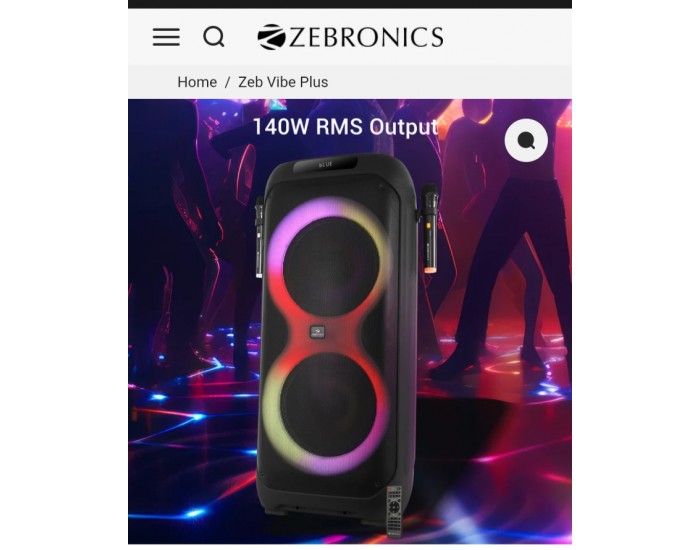Image resolution: width=700 pixels, height=550 pixels.
Task: Open the hamburger navigation menu
Action: pyautogui.click(x=166, y=37)
